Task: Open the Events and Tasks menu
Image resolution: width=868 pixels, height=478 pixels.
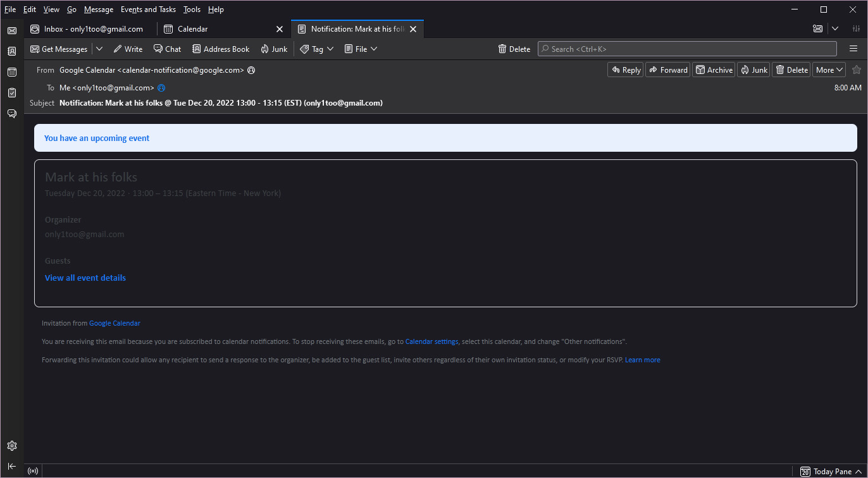Action: coord(148,9)
